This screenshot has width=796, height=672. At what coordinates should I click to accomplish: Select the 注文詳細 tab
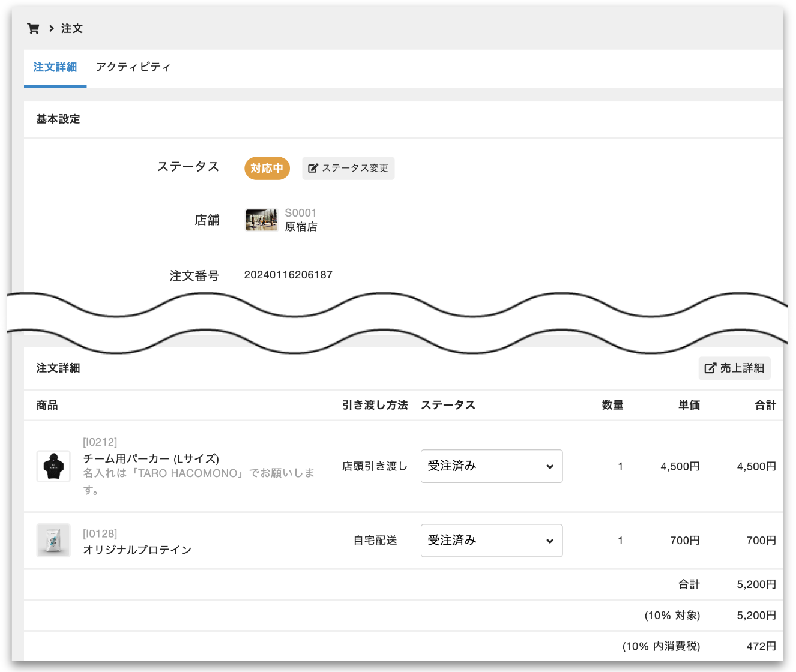pos(55,67)
